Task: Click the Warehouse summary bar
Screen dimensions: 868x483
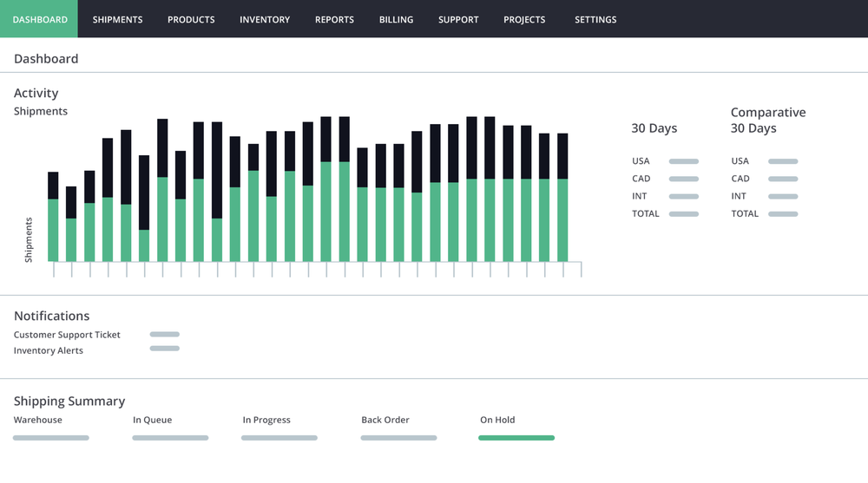Action: [51, 438]
